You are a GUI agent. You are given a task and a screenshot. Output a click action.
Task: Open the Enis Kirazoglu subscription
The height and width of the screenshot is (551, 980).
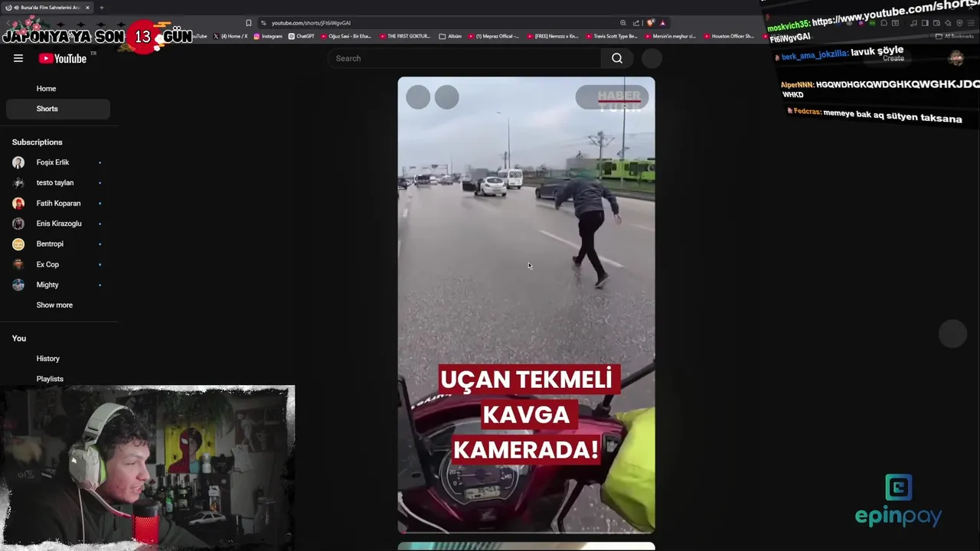(x=58, y=223)
